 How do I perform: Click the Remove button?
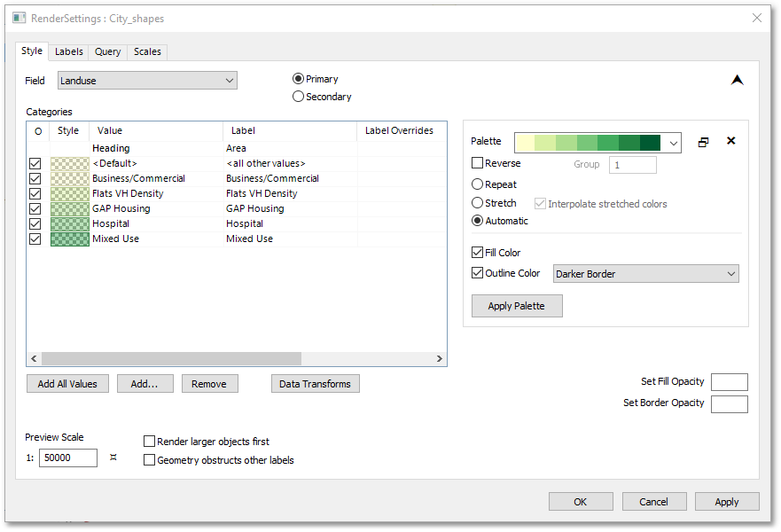coord(210,384)
